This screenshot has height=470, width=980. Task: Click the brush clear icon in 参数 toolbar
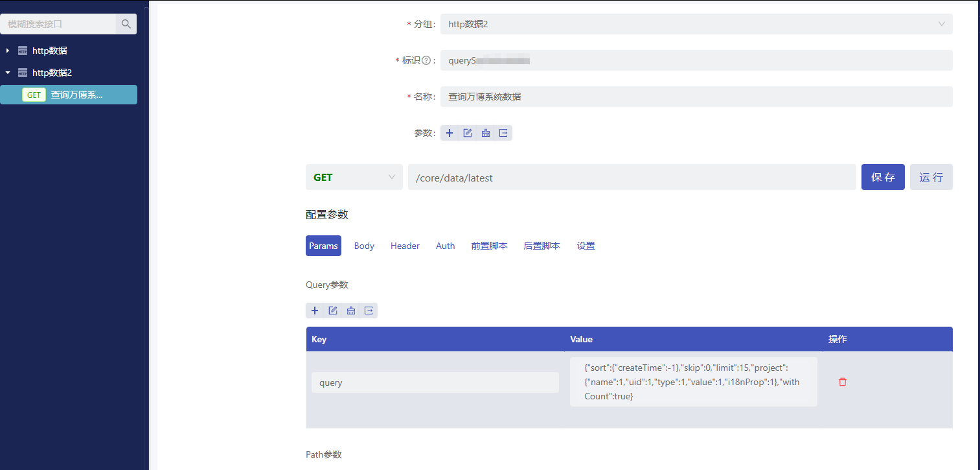tap(486, 133)
